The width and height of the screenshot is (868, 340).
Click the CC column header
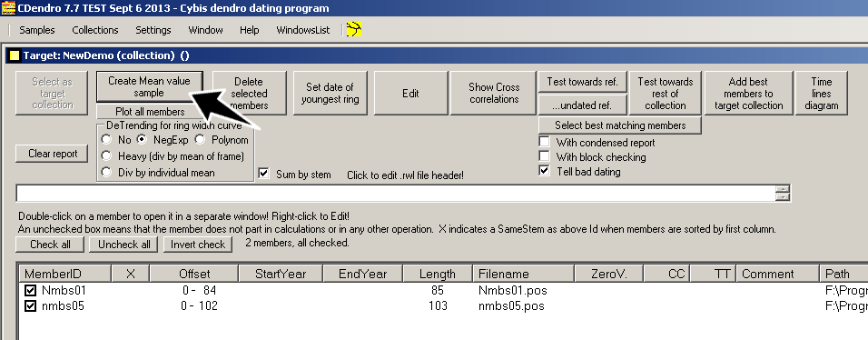click(666, 274)
